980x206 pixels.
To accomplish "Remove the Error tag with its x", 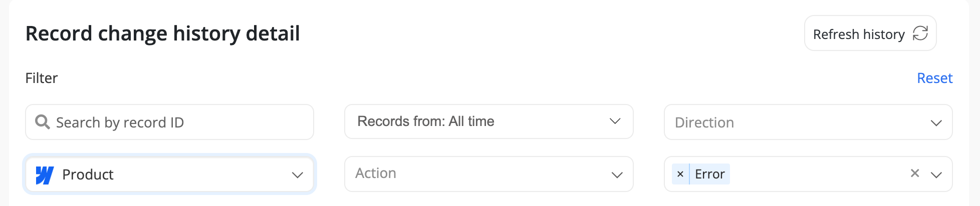I will [680, 174].
